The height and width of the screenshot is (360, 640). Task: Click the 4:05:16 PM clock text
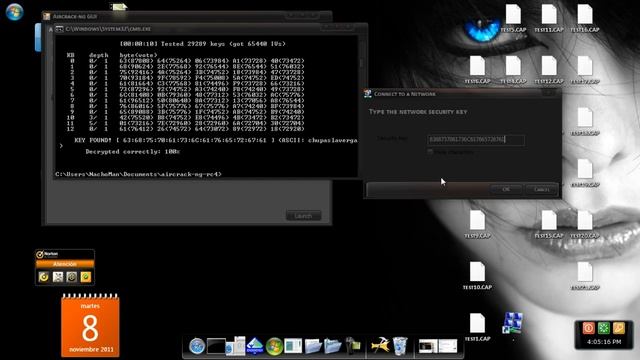point(604,342)
